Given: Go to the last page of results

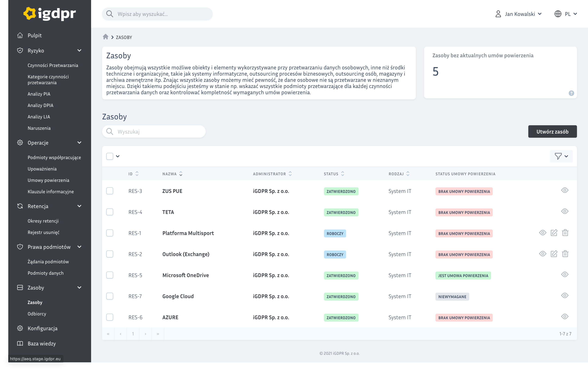Looking at the screenshot, I should (x=158, y=334).
